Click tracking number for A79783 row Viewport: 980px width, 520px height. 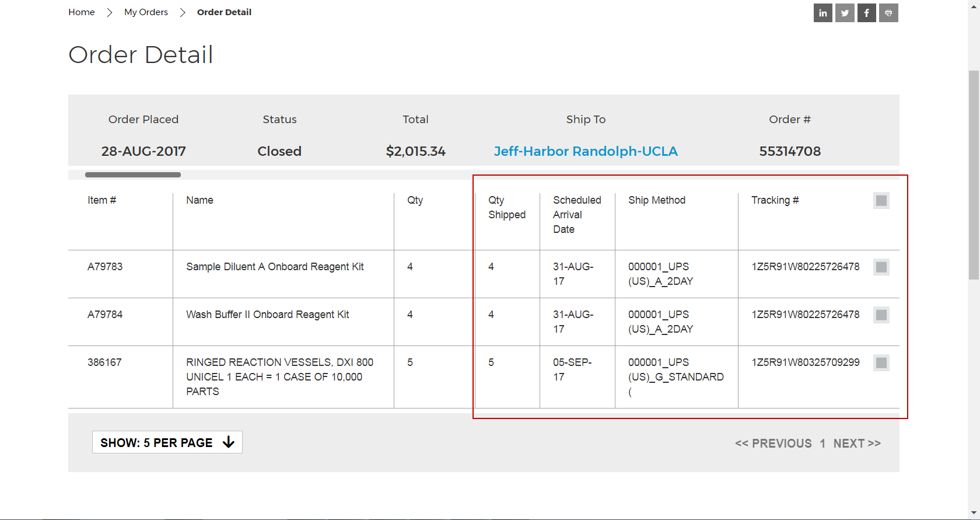click(x=806, y=267)
